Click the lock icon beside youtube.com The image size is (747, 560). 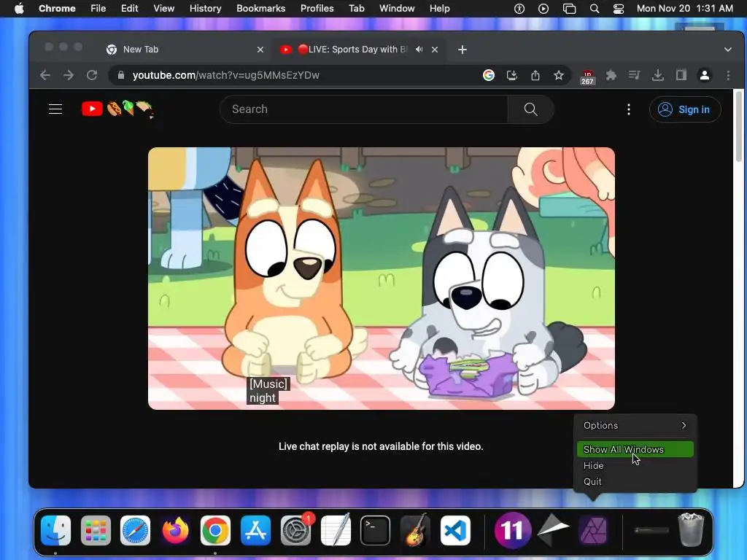point(121,75)
